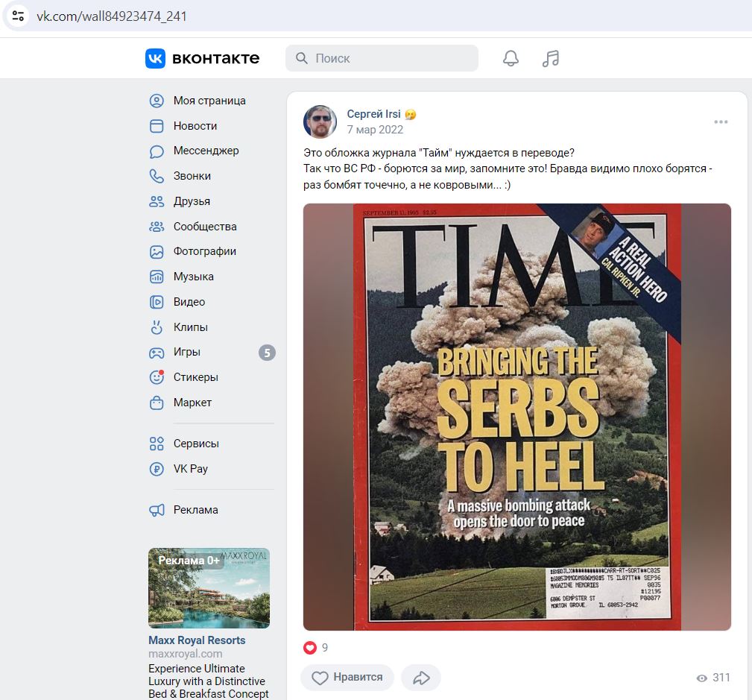This screenshot has width=752, height=700.
Task: Click the Поиск search field
Action: (382, 58)
